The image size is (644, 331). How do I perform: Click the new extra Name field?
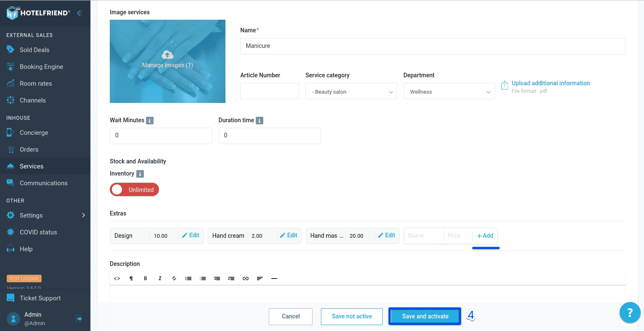click(x=424, y=236)
